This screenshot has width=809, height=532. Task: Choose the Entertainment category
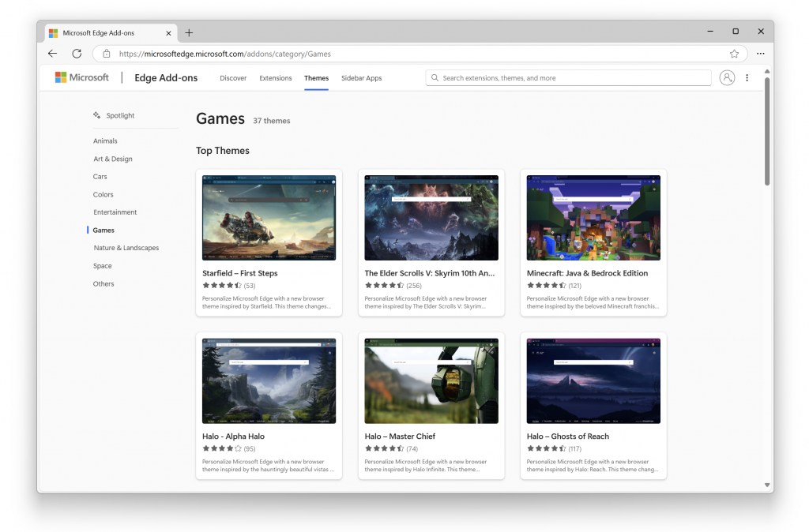[x=115, y=212]
